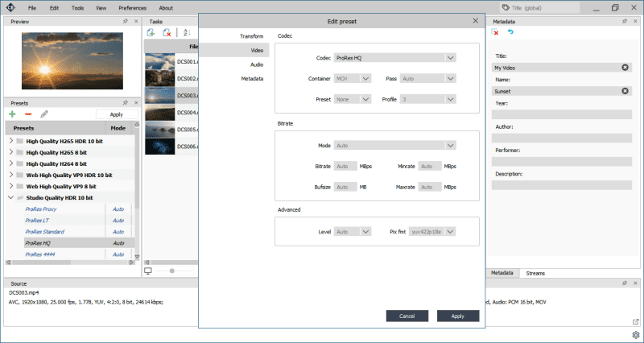The height and width of the screenshot is (343, 644).
Task: Open settings gear in bottom-right corner
Action: tap(635, 334)
